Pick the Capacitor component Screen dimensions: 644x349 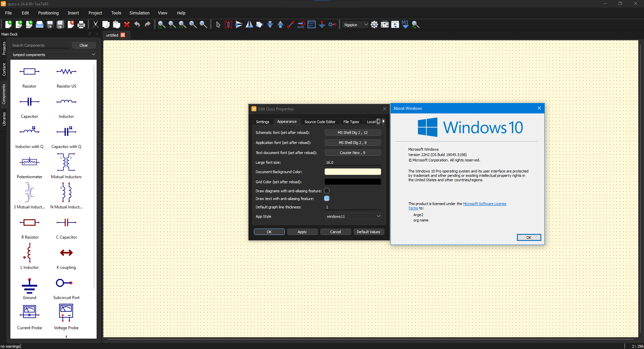[x=30, y=108]
